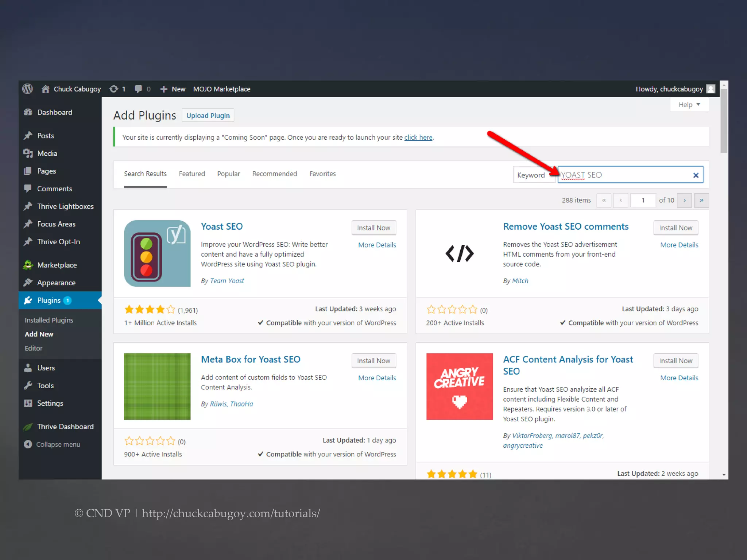This screenshot has height=560, width=747.
Task: Open the comments bubble icon in admin bar
Action: coord(138,89)
